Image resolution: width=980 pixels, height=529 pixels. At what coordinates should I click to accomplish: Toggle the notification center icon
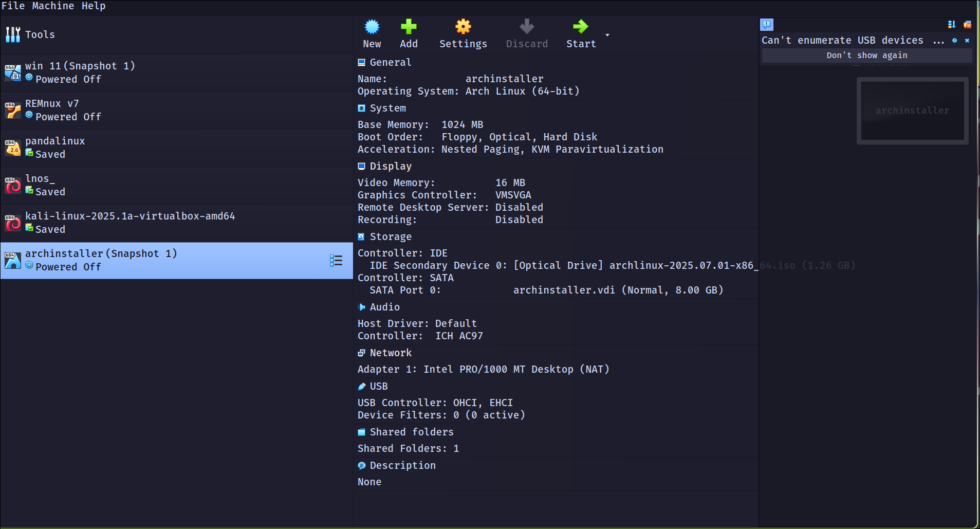click(x=767, y=24)
